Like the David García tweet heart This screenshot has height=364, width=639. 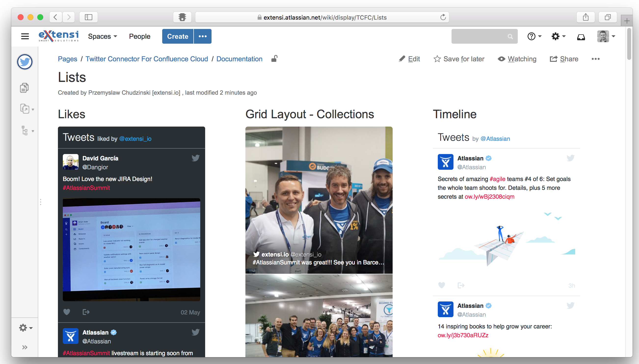tap(67, 312)
